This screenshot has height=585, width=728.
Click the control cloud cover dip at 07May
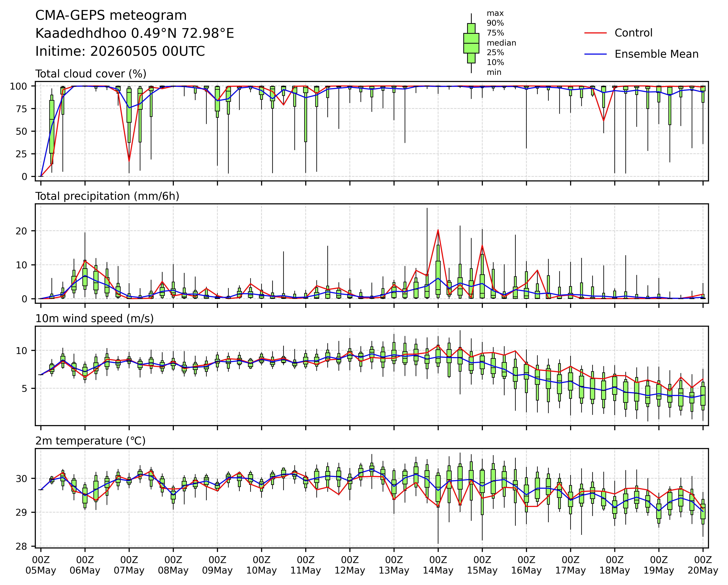129,161
